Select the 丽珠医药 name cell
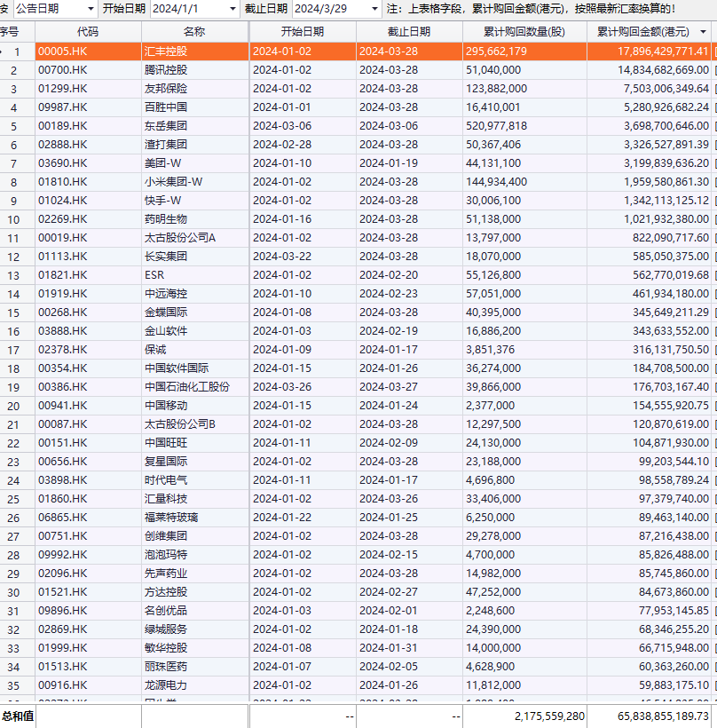The image size is (717, 728). [x=194, y=666]
